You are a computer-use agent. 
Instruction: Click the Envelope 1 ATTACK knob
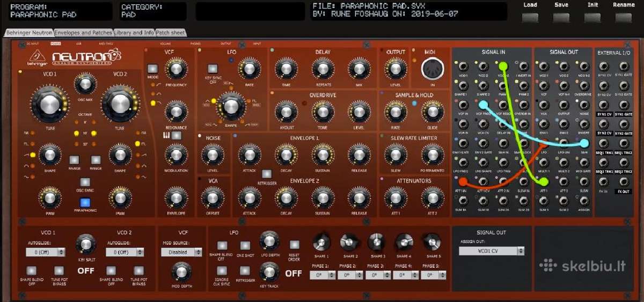[x=249, y=155]
